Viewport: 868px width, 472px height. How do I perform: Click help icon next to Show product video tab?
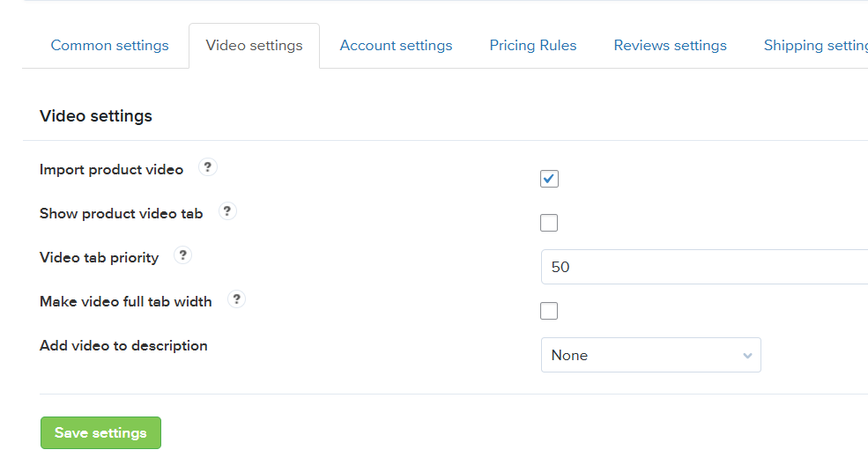(x=227, y=212)
